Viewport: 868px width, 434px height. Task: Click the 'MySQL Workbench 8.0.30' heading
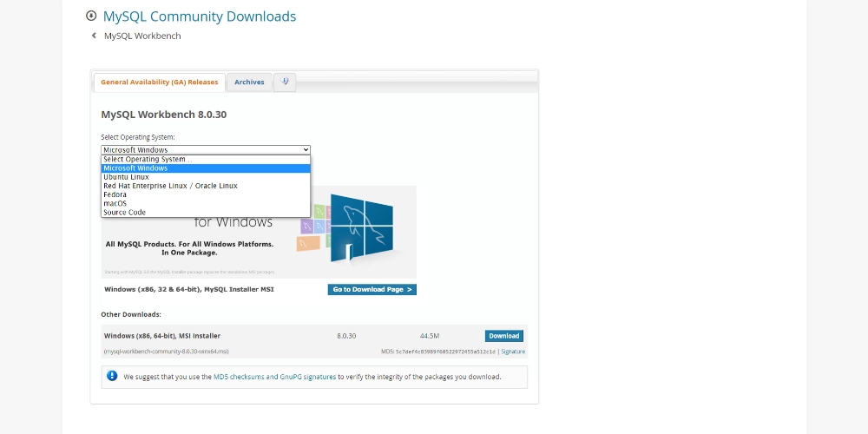[164, 115]
